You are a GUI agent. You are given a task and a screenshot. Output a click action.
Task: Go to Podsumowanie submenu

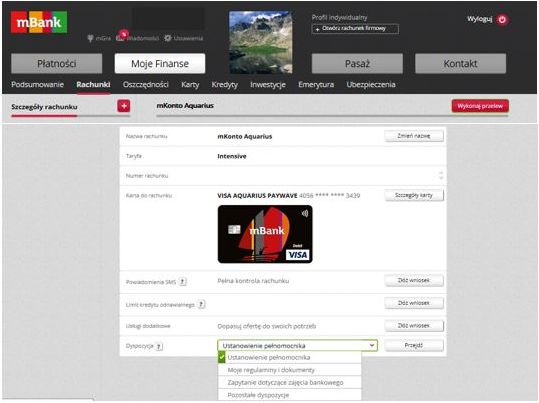(37, 85)
